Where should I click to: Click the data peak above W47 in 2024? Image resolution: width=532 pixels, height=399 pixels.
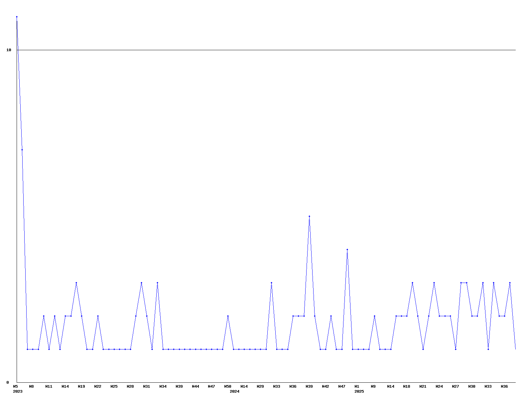347,249
